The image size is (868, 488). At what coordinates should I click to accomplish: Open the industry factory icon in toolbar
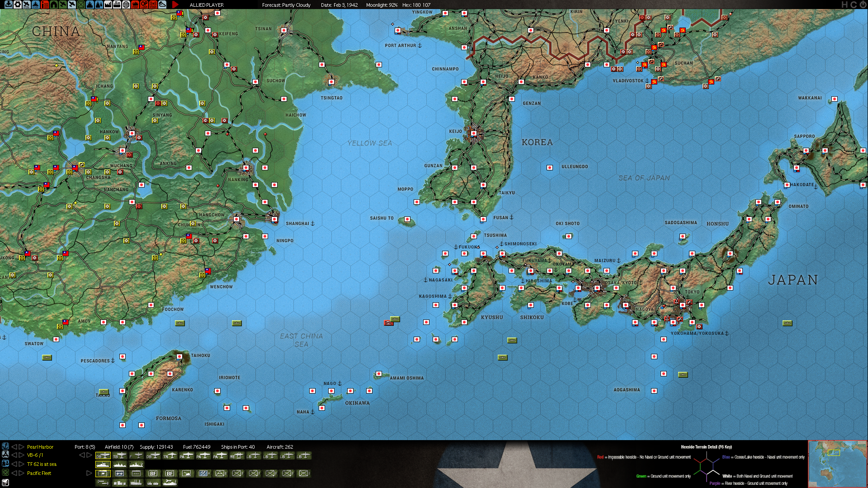coord(108,5)
